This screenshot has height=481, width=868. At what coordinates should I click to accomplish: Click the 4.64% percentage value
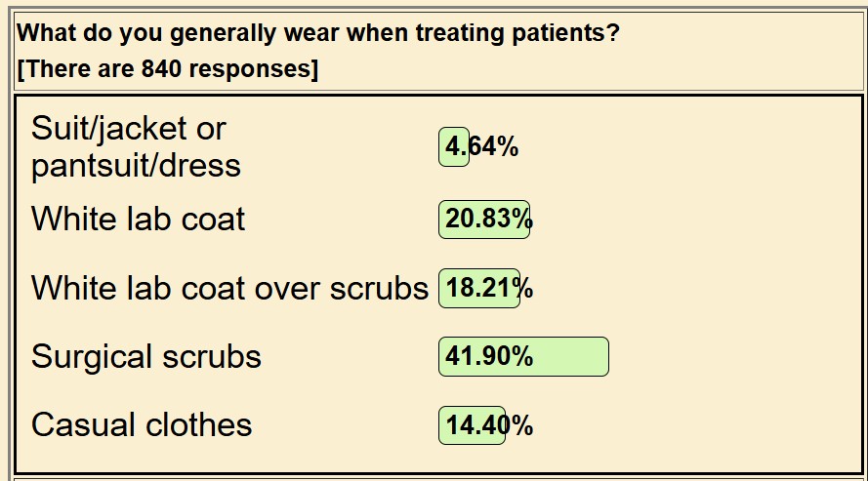point(482,147)
